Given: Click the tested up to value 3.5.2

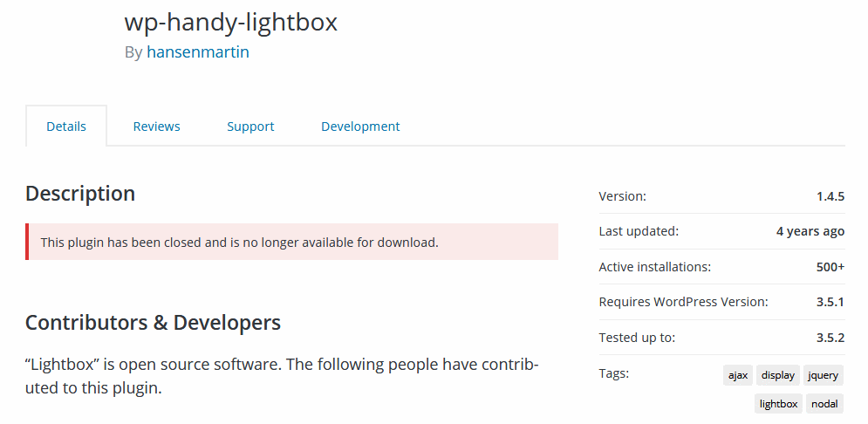Looking at the screenshot, I should tap(830, 338).
